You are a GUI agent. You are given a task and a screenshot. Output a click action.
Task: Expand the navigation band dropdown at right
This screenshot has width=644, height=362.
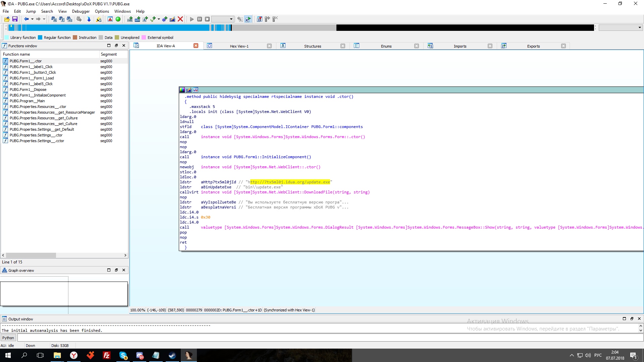click(x=639, y=27)
